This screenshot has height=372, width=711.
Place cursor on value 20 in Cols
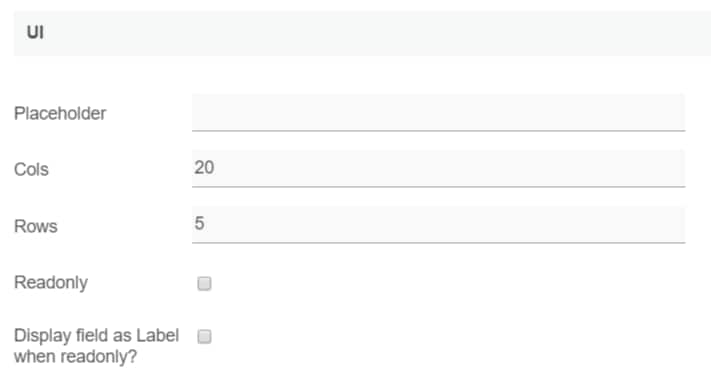[204, 167]
